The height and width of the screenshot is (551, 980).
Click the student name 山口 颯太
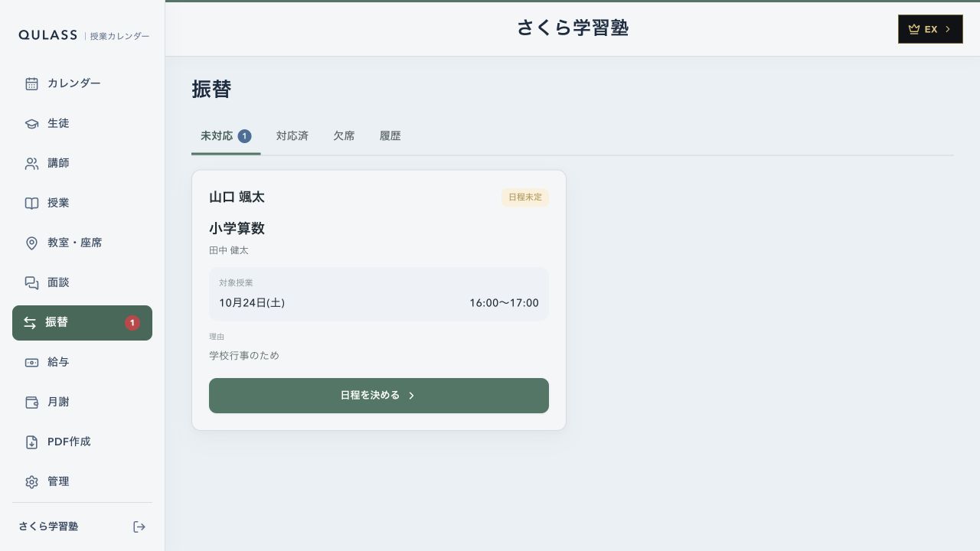point(237,197)
